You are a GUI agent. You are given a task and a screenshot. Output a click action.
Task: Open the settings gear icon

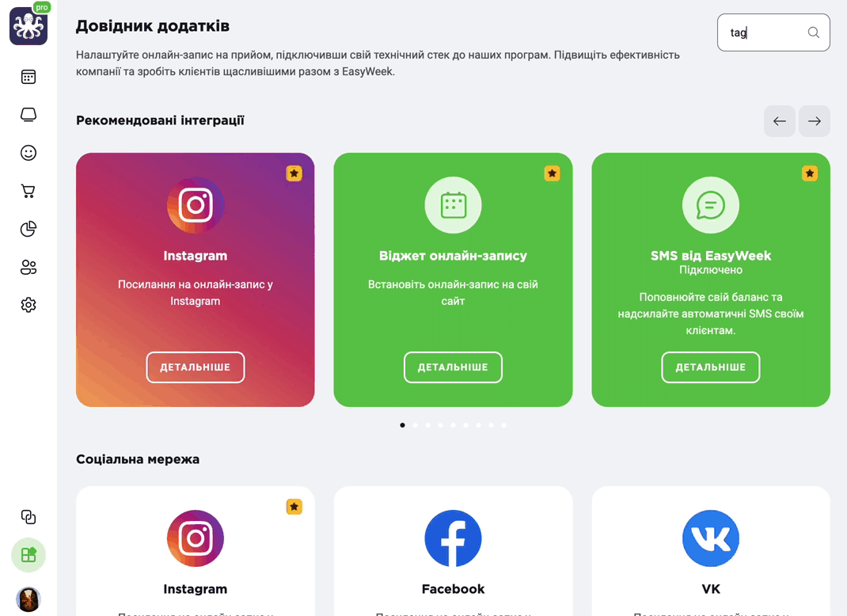(x=28, y=305)
